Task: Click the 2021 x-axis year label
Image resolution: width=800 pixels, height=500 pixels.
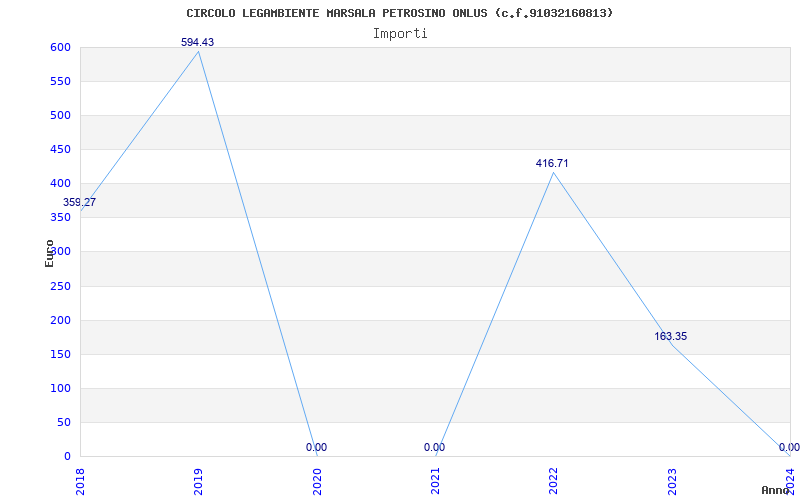Action: tap(435, 480)
